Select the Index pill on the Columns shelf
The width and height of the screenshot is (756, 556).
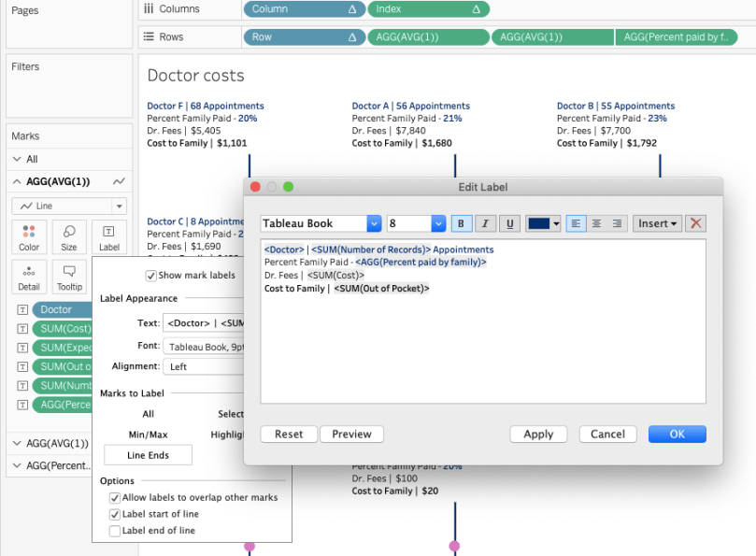(427, 8)
